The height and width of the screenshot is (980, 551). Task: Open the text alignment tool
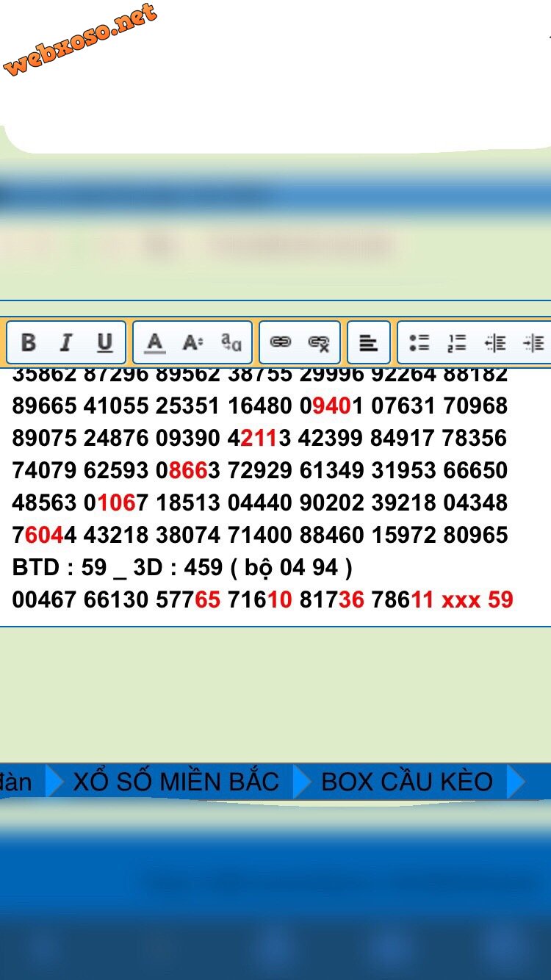368,342
